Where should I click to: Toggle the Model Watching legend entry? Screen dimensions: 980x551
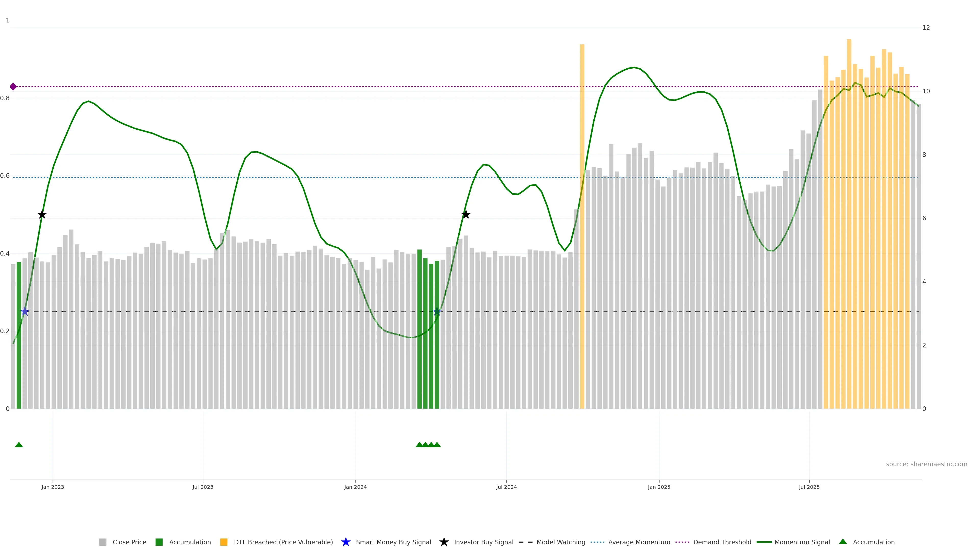pos(561,542)
